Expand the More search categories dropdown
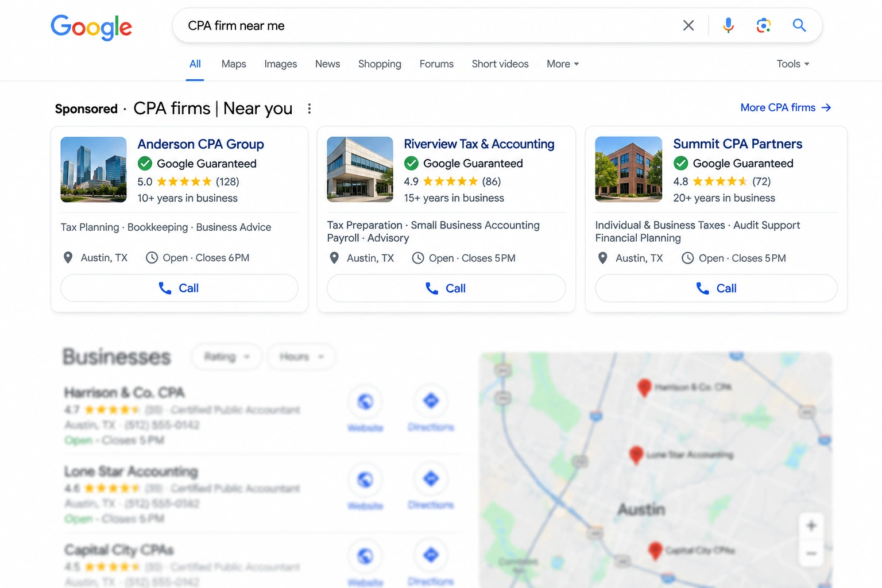Screen dimensions: 882x588 tap(563, 64)
